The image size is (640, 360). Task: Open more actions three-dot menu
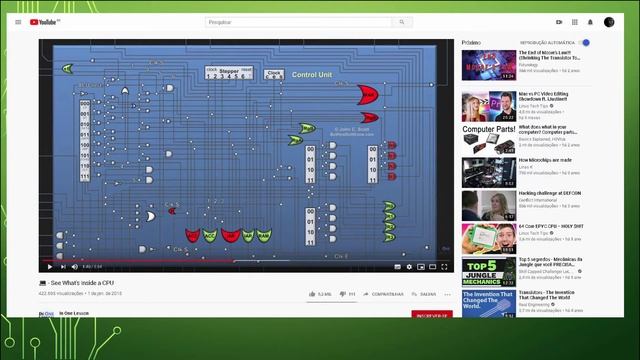(x=448, y=294)
